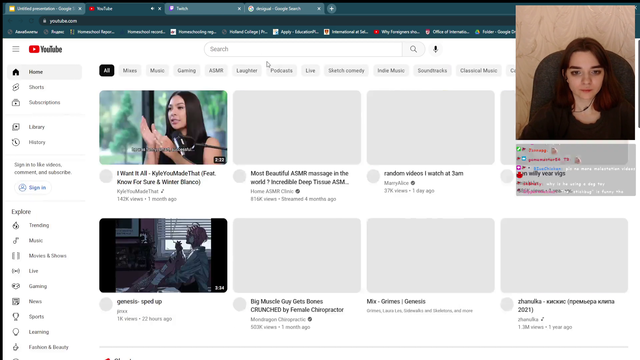Click the YouTube logo
This screenshot has width=640, height=360.
45,49
